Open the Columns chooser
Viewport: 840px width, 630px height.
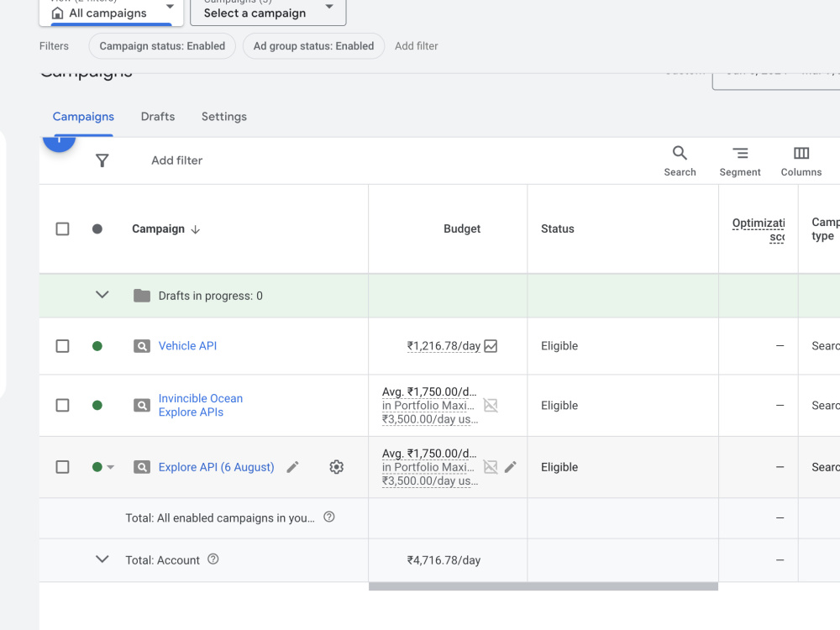tap(801, 160)
